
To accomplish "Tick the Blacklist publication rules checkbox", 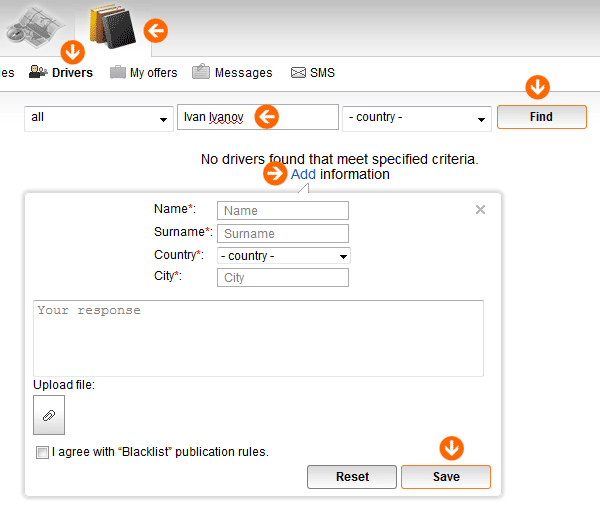I will click(x=42, y=453).
